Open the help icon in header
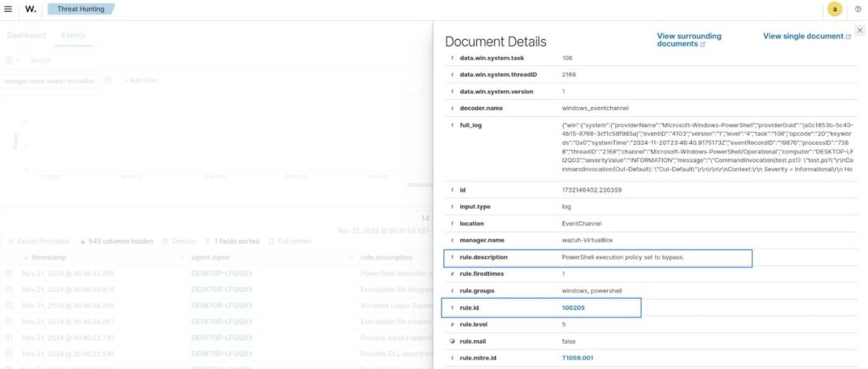The image size is (868, 369). tap(857, 9)
